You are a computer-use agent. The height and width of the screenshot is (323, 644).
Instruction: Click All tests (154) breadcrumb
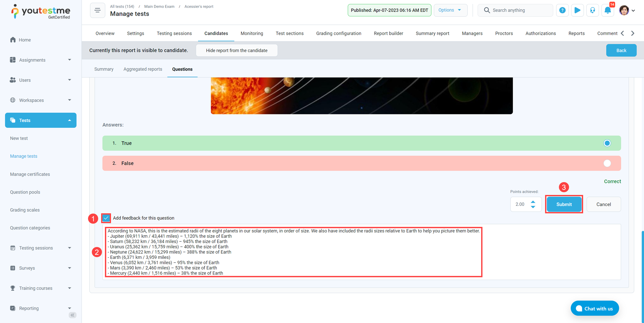(122, 6)
